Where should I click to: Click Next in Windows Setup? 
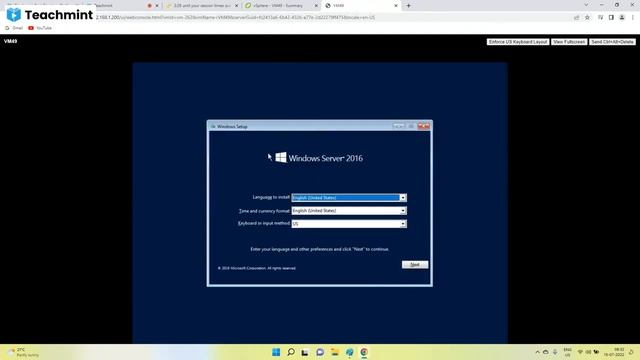[415, 264]
